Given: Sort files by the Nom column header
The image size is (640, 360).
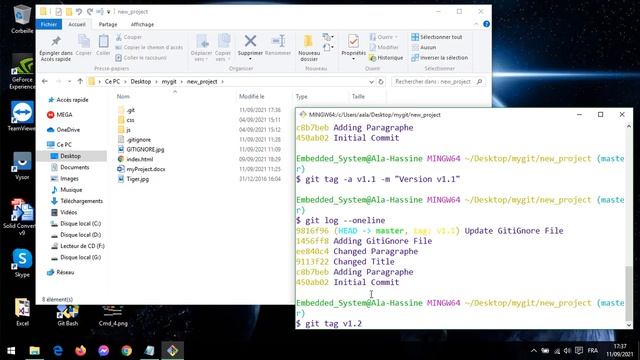Looking at the screenshot, I should coord(123,97).
